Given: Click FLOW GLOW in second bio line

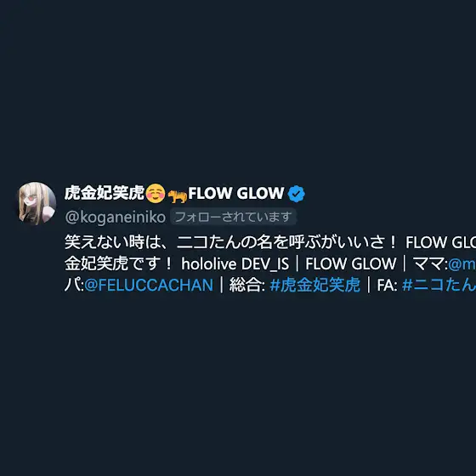Looking at the screenshot, I should pyautogui.click(x=350, y=263).
